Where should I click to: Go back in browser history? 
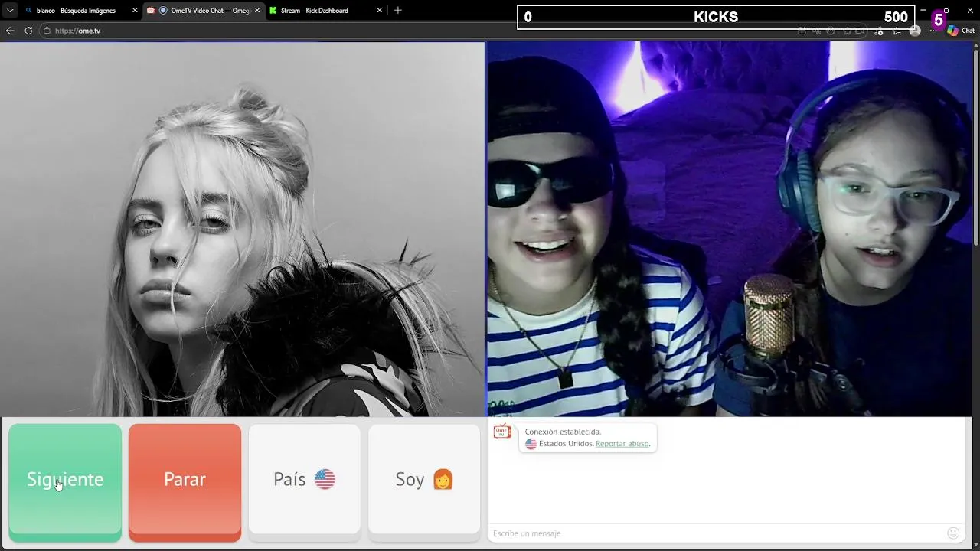tap(10, 31)
